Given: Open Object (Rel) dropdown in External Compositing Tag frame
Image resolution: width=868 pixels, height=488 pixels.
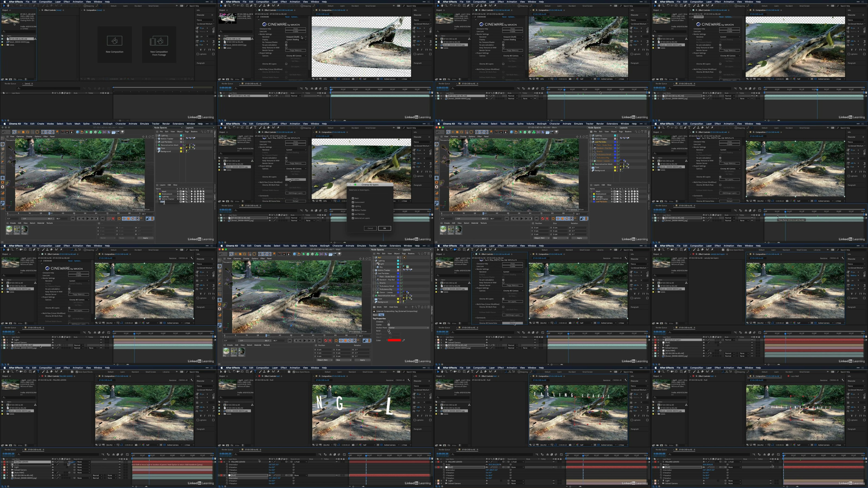Looking at the screenshot, I should (324, 360).
